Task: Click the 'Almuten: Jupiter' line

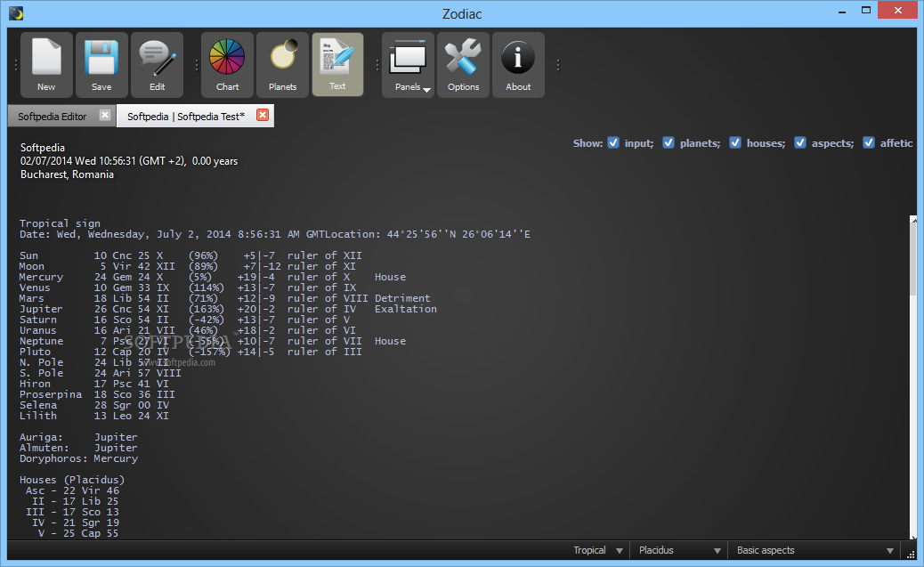Action: tap(78, 448)
